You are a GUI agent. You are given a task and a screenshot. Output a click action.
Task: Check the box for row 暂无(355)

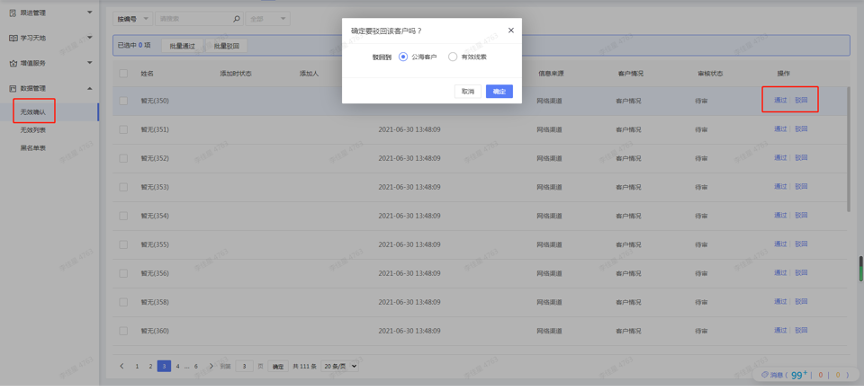pos(123,244)
